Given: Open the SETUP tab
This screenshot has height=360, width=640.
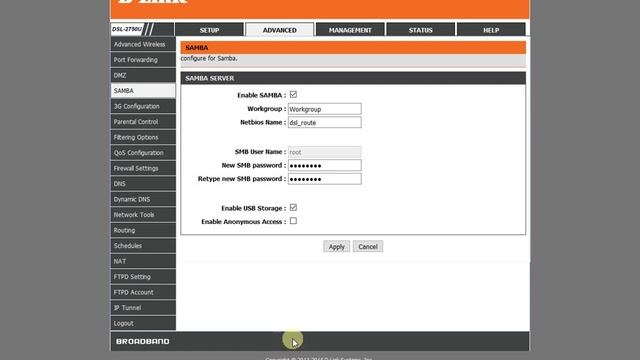Looking at the screenshot, I should click(209, 30).
